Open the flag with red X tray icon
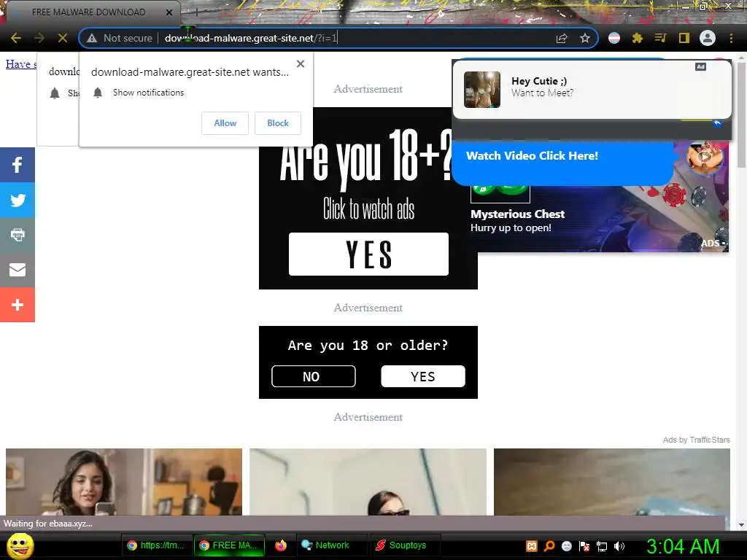 [584, 546]
